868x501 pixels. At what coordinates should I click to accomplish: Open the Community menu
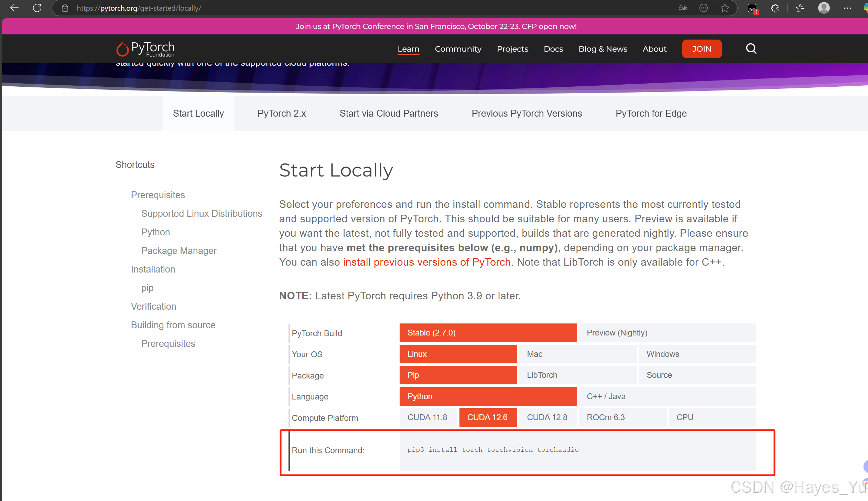[x=458, y=49]
